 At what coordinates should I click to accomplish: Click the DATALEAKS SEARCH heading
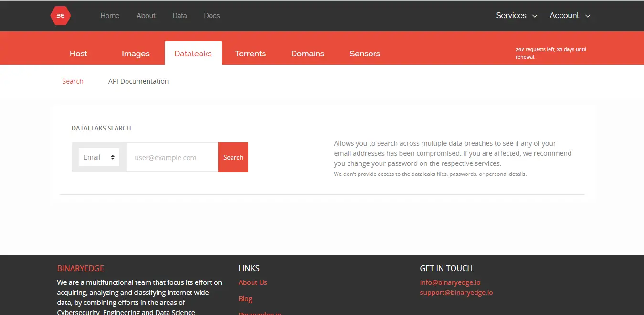click(101, 128)
